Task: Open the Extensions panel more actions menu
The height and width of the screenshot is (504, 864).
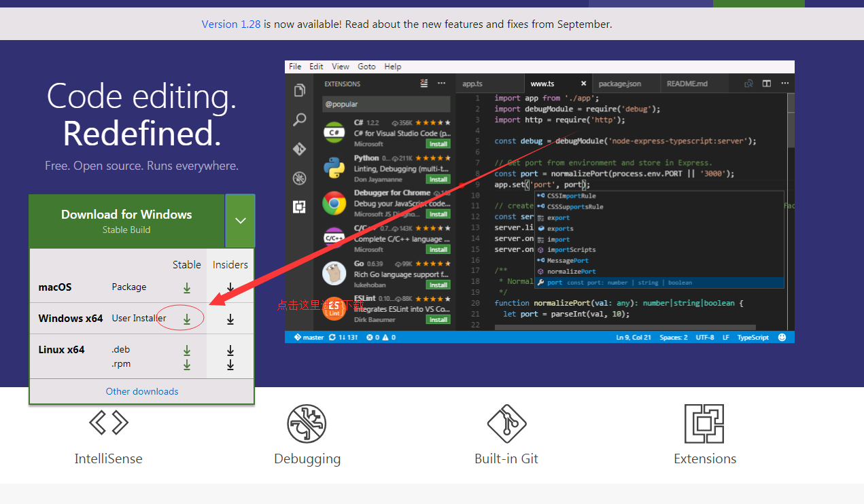Action: coord(442,84)
